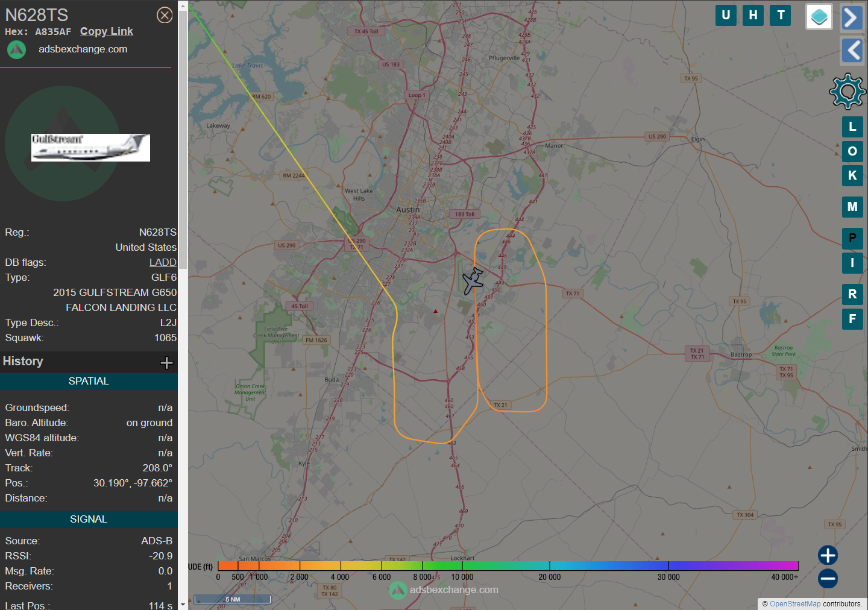Click the History section heading
Viewport: 868px width, 610px height.
(x=23, y=361)
